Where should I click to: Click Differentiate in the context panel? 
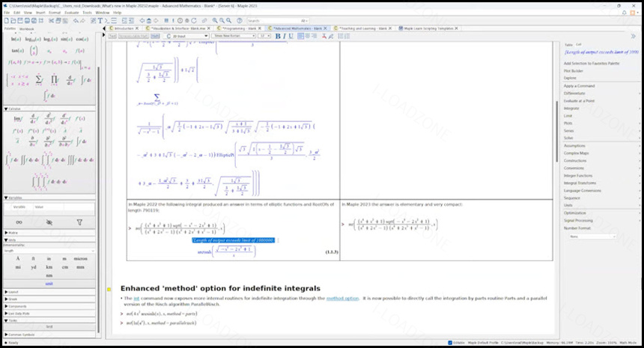574,93
